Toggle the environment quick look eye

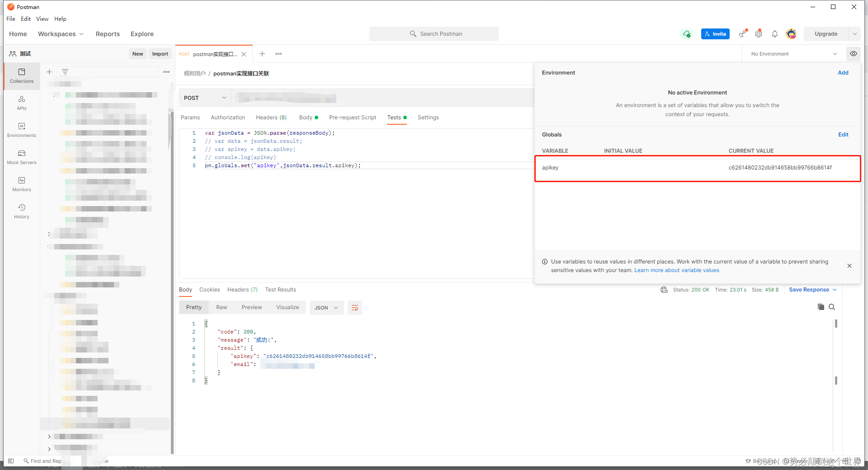click(854, 54)
